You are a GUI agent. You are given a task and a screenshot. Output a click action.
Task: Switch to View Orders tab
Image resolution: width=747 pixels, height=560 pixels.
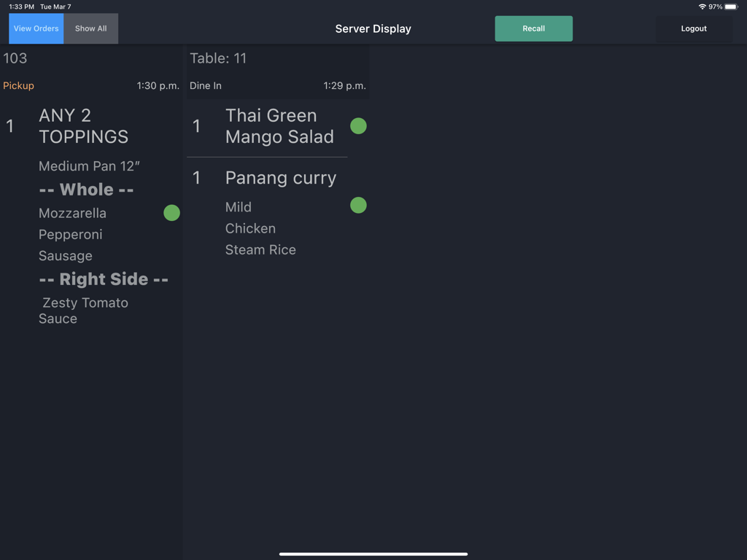pos(36,28)
